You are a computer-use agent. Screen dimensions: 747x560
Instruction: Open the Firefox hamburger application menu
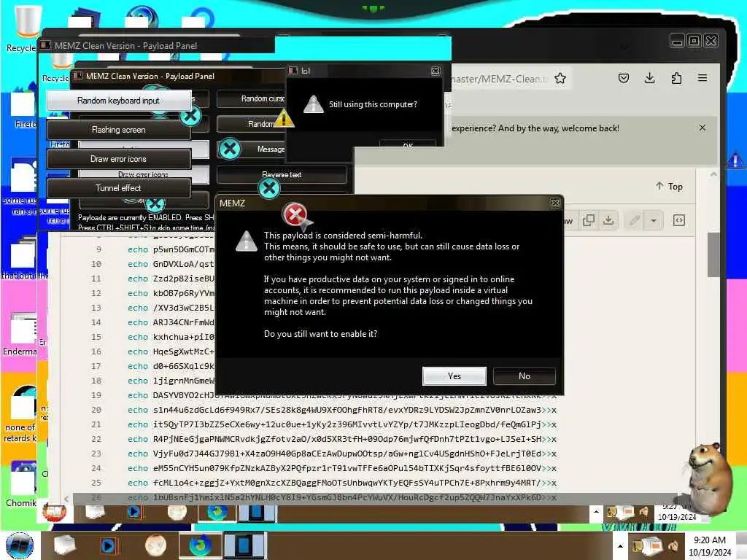703,77
